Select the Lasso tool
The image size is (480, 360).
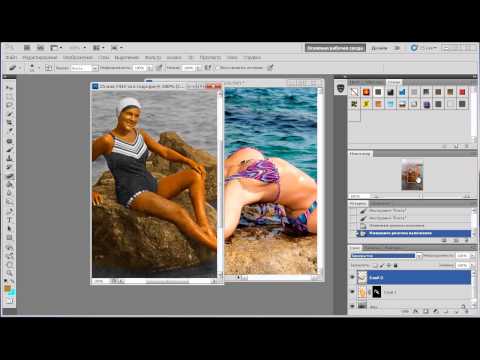point(9,105)
